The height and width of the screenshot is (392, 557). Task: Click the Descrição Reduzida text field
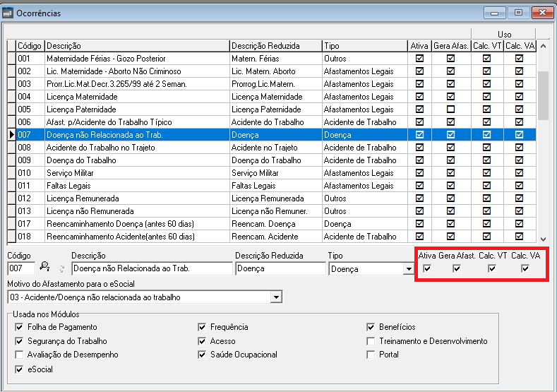click(x=280, y=268)
